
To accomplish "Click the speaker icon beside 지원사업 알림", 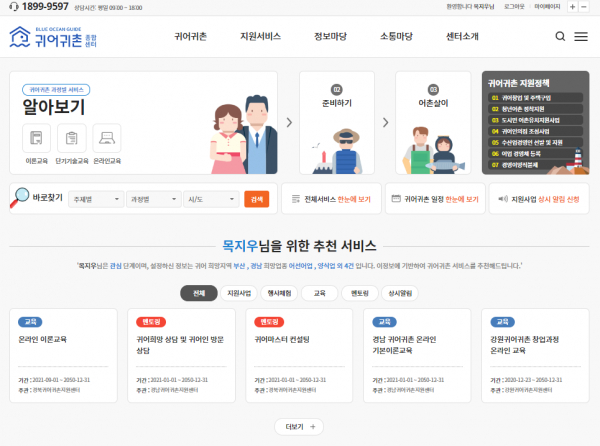I will [503, 199].
